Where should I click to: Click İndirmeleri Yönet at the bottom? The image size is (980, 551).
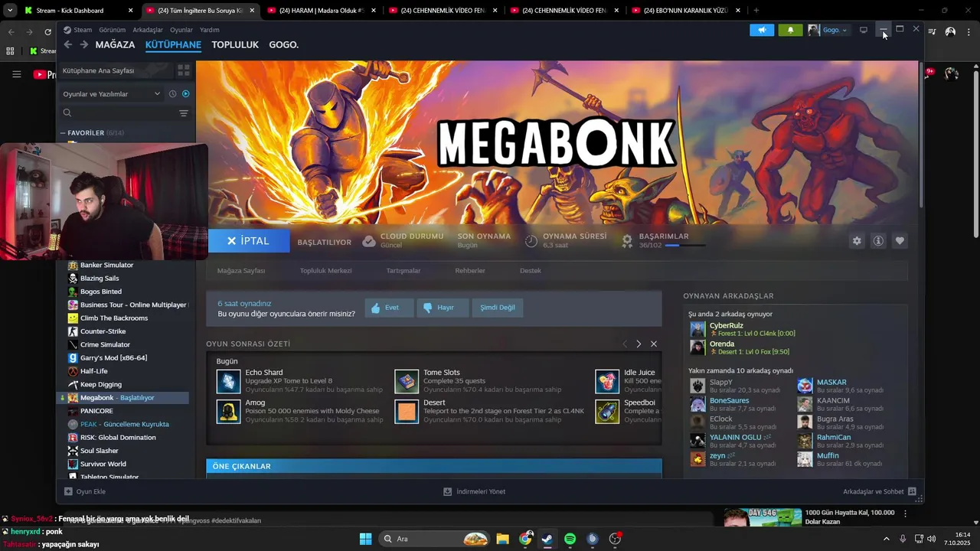475,491
